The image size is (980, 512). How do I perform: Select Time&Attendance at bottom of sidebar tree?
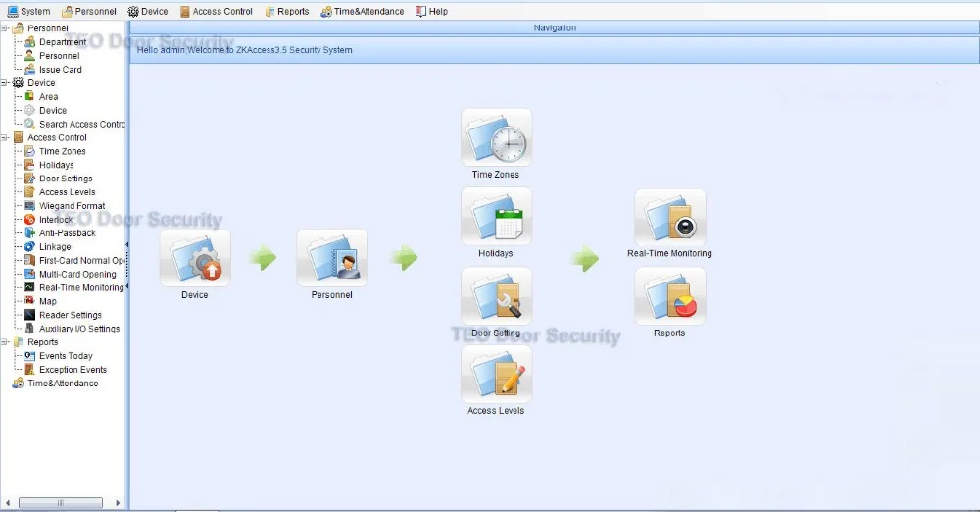tap(63, 384)
